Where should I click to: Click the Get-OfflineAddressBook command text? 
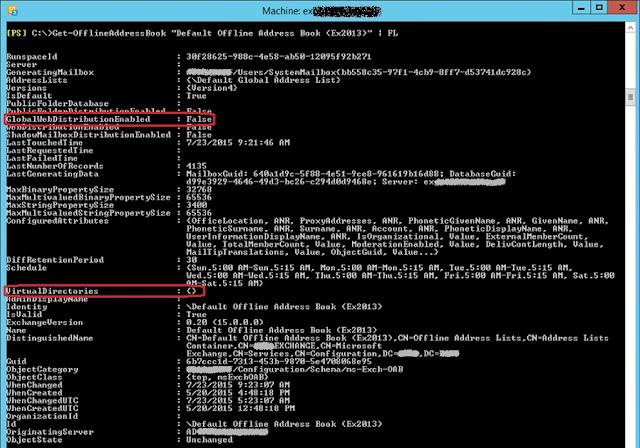tap(225, 33)
